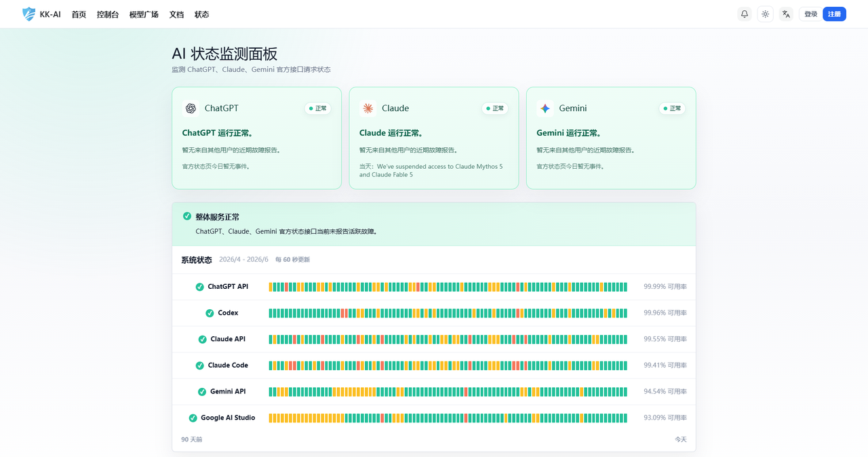The width and height of the screenshot is (868, 457).
Task: Click the Google AI Studio uptime bar
Action: point(448,418)
